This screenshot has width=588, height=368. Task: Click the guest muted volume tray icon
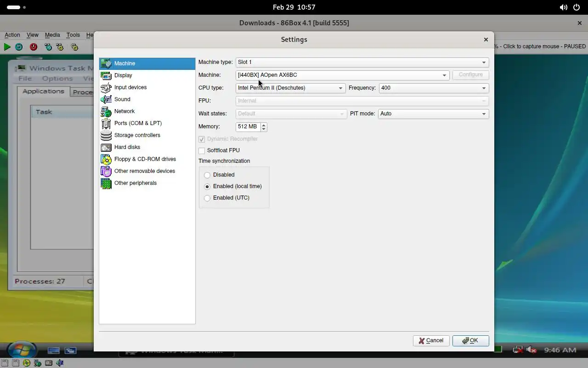[x=531, y=350]
